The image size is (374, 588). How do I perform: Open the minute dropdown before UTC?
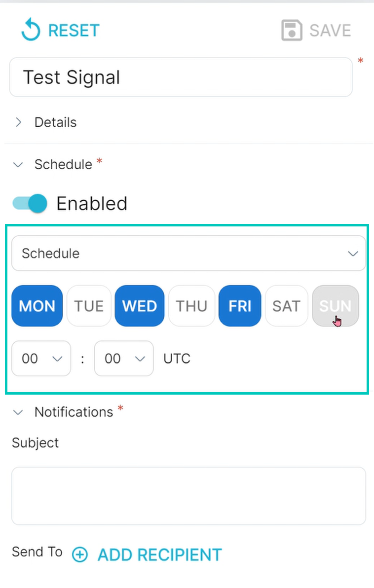coord(124,359)
